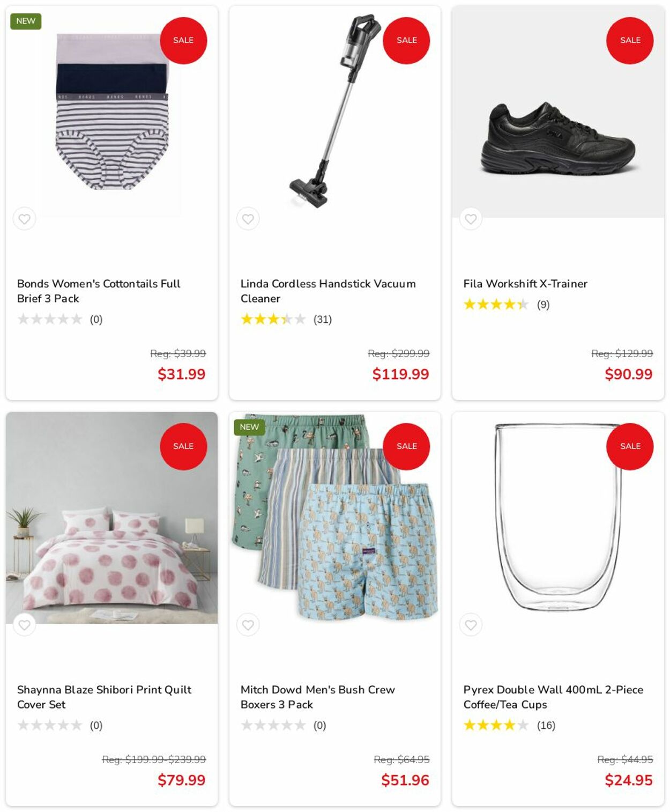Screen dimensions: 670x812
Task: Favorite the Bonds Cottontails Full Brief heart
Action: (24, 219)
